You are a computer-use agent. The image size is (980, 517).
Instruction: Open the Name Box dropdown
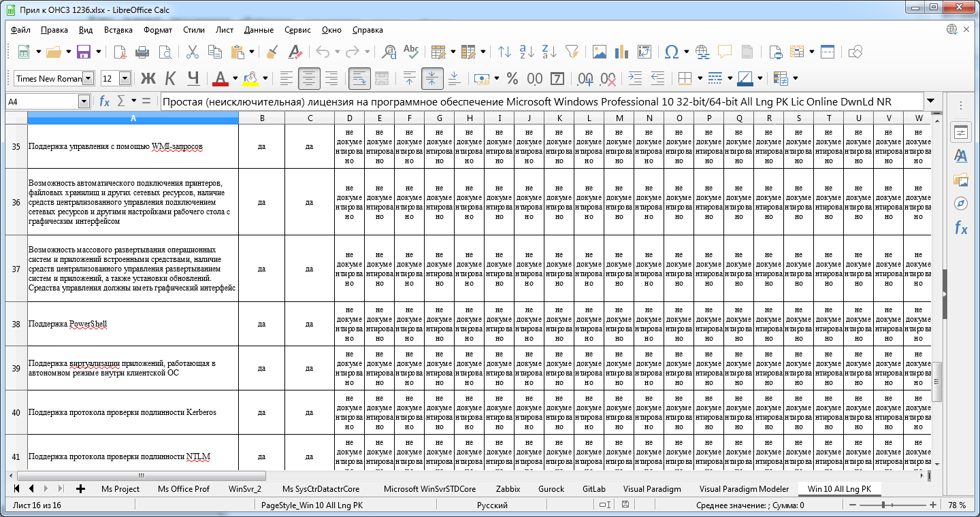84,101
